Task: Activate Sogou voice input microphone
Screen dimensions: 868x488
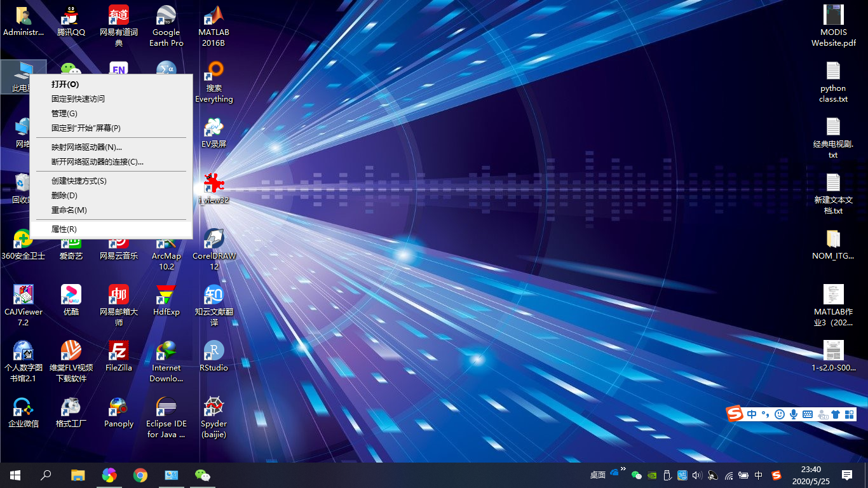Action: point(794,414)
